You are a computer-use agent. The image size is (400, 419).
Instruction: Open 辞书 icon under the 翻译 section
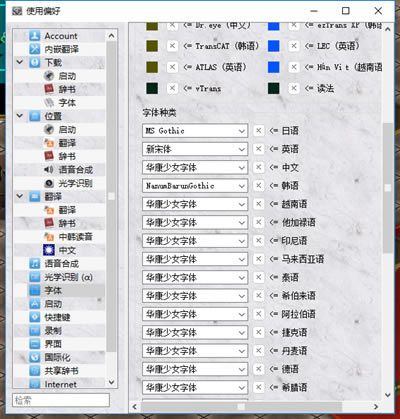click(x=49, y=223)
